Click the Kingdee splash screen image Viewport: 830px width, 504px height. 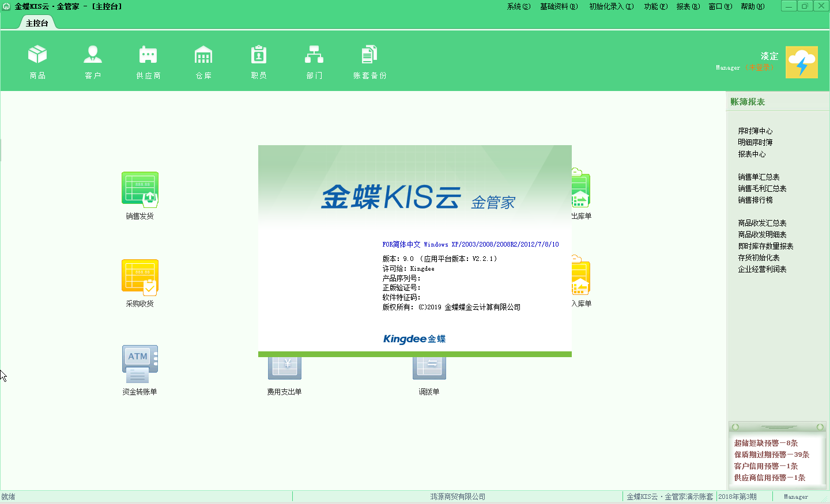coord(415,251)
